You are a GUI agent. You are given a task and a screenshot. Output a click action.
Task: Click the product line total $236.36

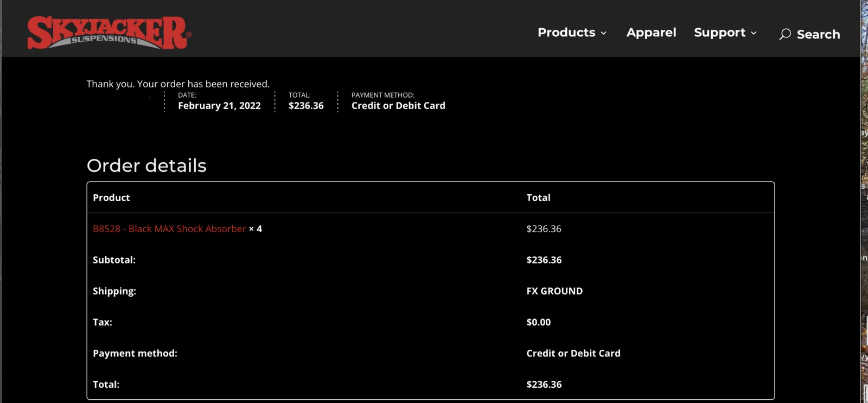coord(544,229)
